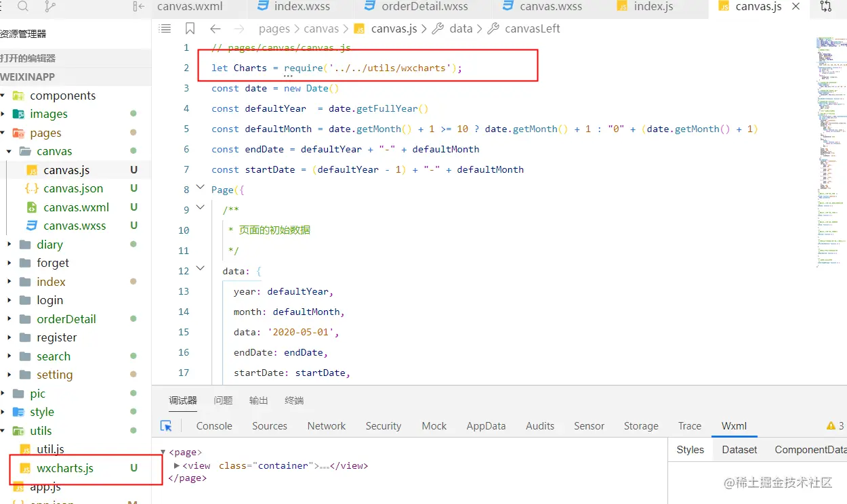The image size is (847, 504).
Task: Open util.js in the file tree
Action: 50,449
